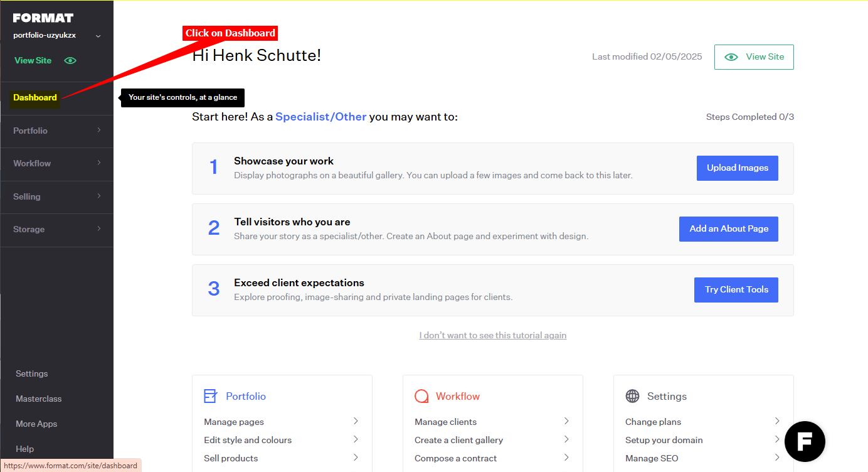The width and height of the screenshot is (868, 472).
Task: Click the chevron next to Manage clients
Action: coord(566,421)
